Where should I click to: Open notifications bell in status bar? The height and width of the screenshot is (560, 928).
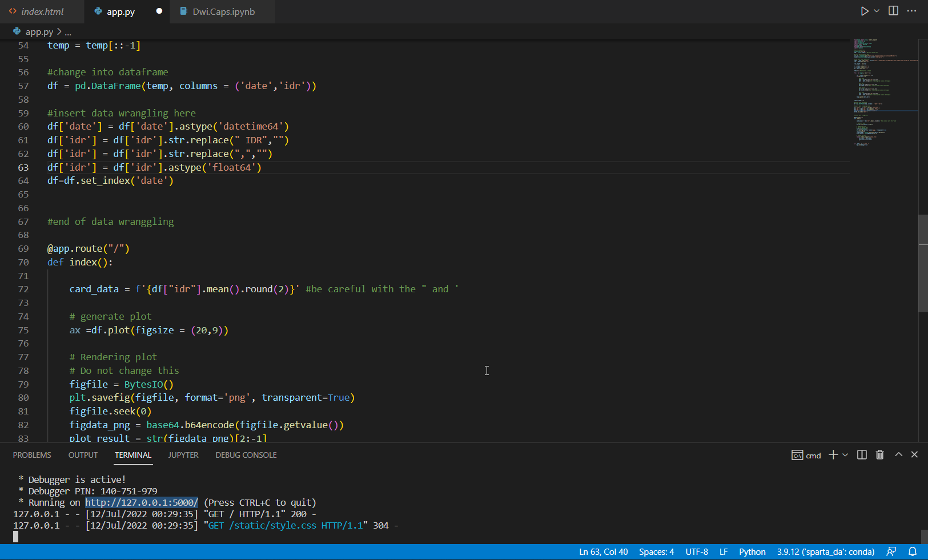(913, 552)
